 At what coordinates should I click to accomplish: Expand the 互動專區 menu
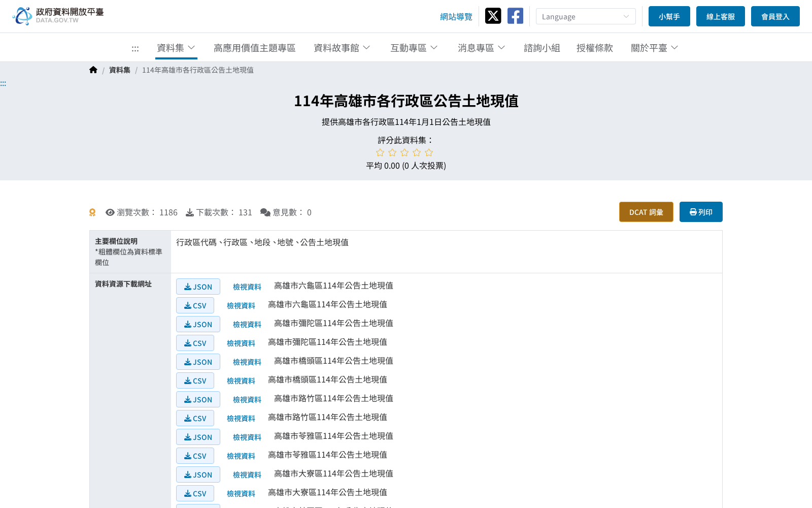pos(414,48)
